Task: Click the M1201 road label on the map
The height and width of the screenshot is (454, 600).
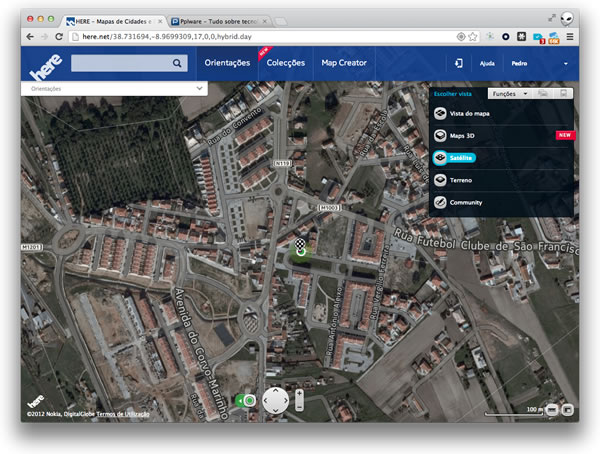Action: tap(32, 247)
